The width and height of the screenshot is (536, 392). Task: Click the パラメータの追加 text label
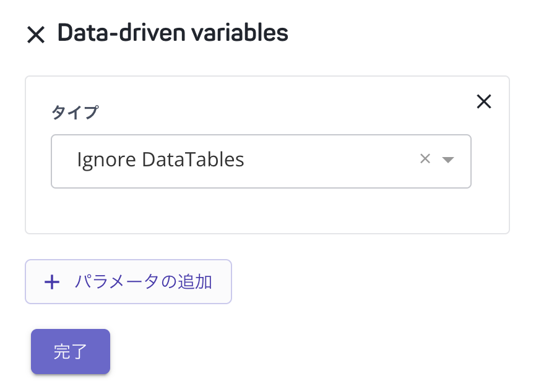point(144,282)
